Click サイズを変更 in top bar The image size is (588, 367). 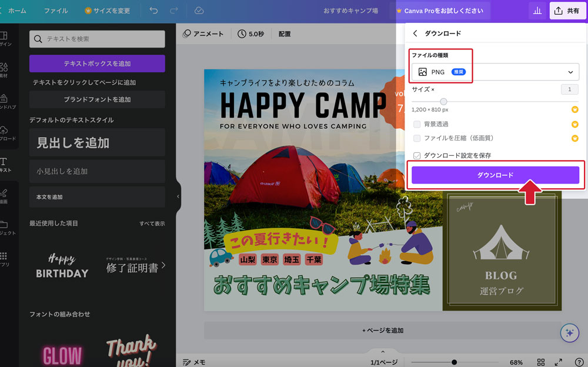[107, 11]
